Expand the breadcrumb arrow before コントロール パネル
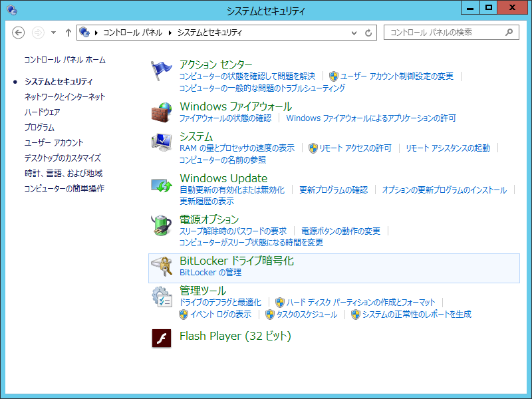Image resolution: width=532 pixels, height=399 pixels. tap(96, 33)
